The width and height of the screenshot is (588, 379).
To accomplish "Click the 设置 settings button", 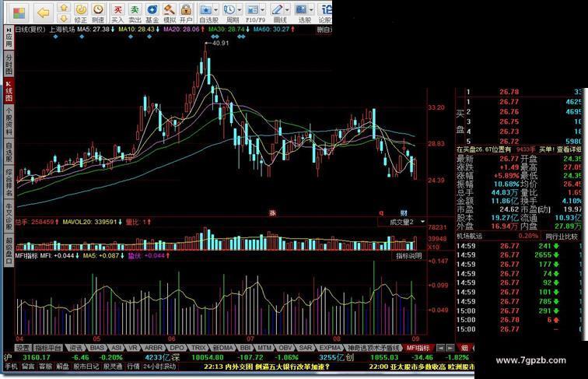I will point(23,348).
